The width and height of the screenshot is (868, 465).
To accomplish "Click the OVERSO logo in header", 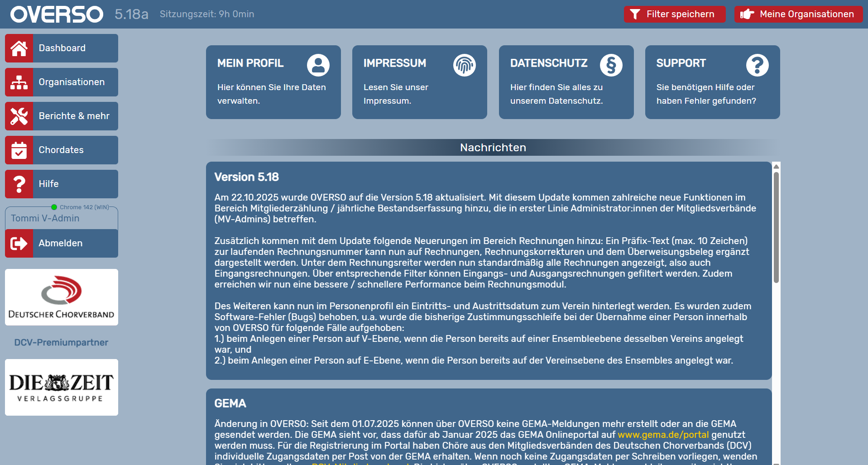I will pyautogui.click(x=57, y=14).
